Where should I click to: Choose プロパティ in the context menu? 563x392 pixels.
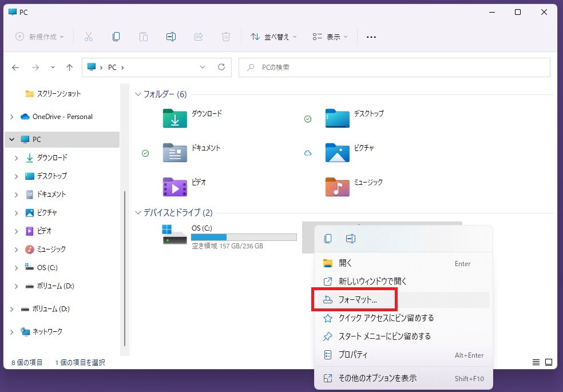(x=353, y=355)
